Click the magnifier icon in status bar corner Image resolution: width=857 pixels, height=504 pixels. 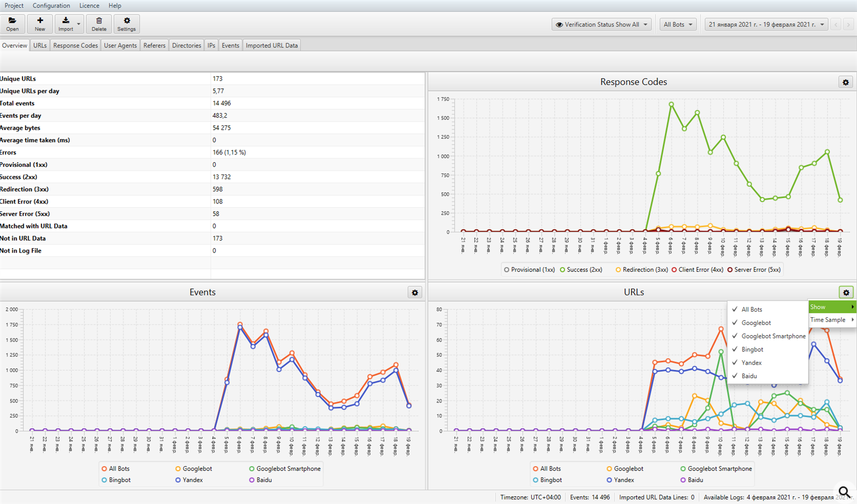[844, 492]
